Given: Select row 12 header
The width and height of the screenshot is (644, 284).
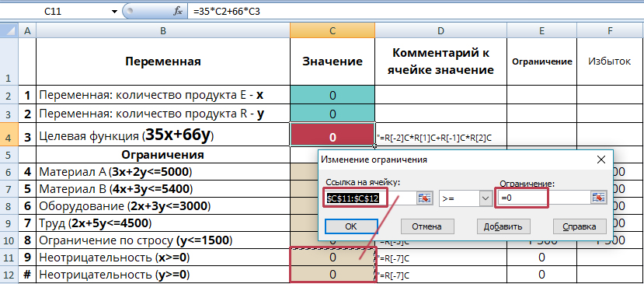Looking at the screenshot, I should click(x=9, y=275).
